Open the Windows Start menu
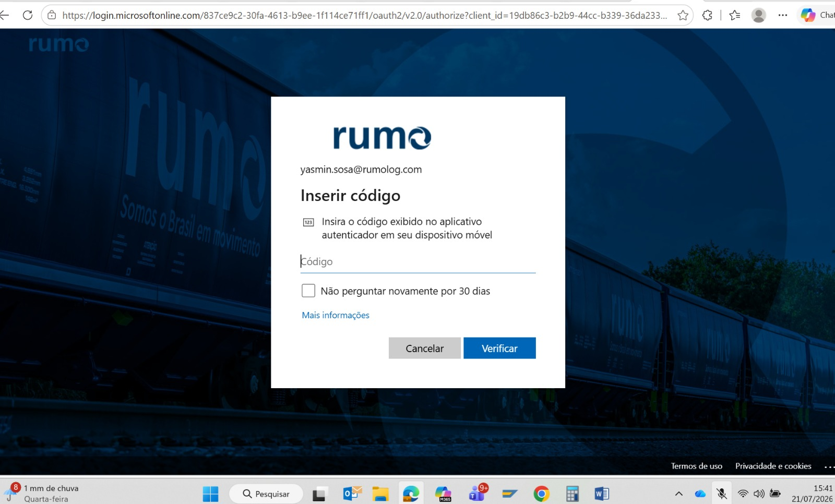Viewport: 835px width, 504px height. click(210, 494)
